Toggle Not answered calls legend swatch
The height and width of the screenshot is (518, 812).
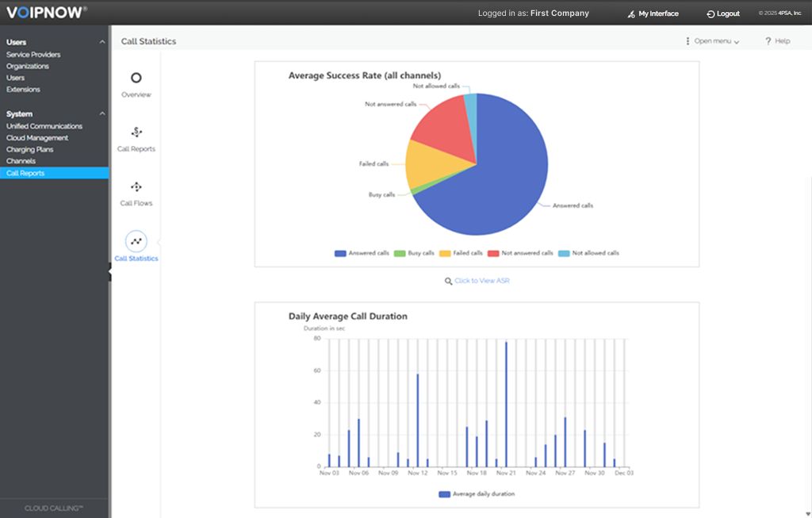click(x=493, y=253)
